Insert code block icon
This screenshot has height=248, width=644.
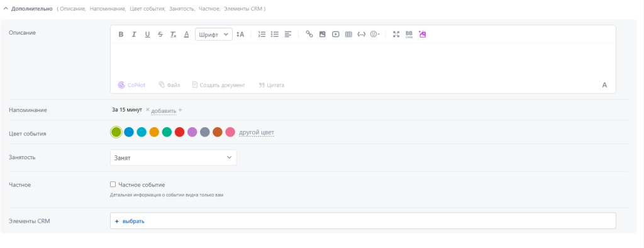tap(362, 35)
